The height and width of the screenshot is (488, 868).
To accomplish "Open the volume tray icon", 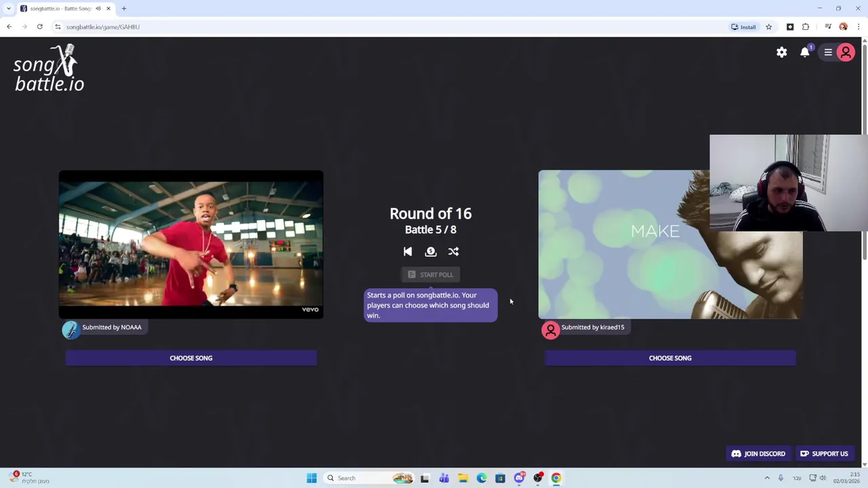I will point(823,478).
